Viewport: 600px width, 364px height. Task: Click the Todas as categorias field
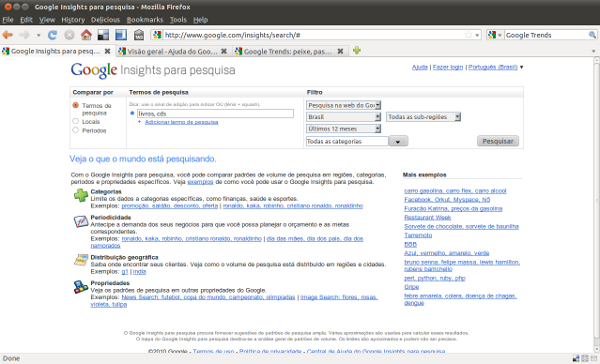coord(347,141)
